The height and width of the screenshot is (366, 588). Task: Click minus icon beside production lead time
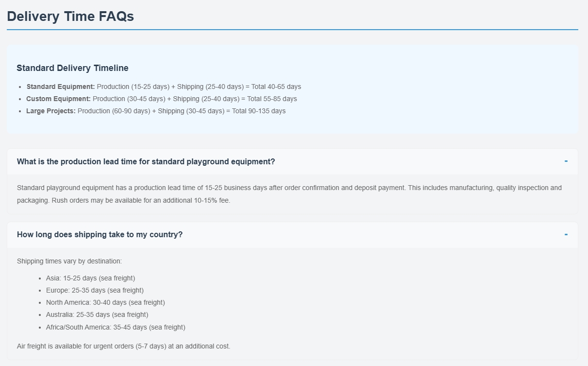(x=566, y=161)
